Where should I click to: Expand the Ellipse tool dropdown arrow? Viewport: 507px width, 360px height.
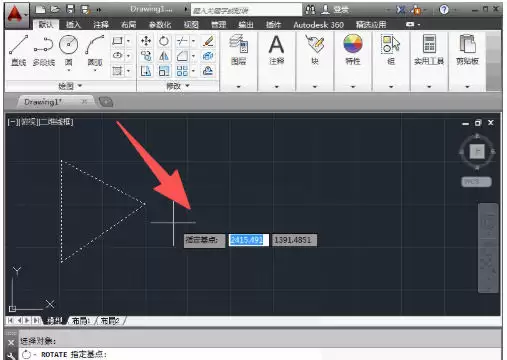click(x=128, y=55)
